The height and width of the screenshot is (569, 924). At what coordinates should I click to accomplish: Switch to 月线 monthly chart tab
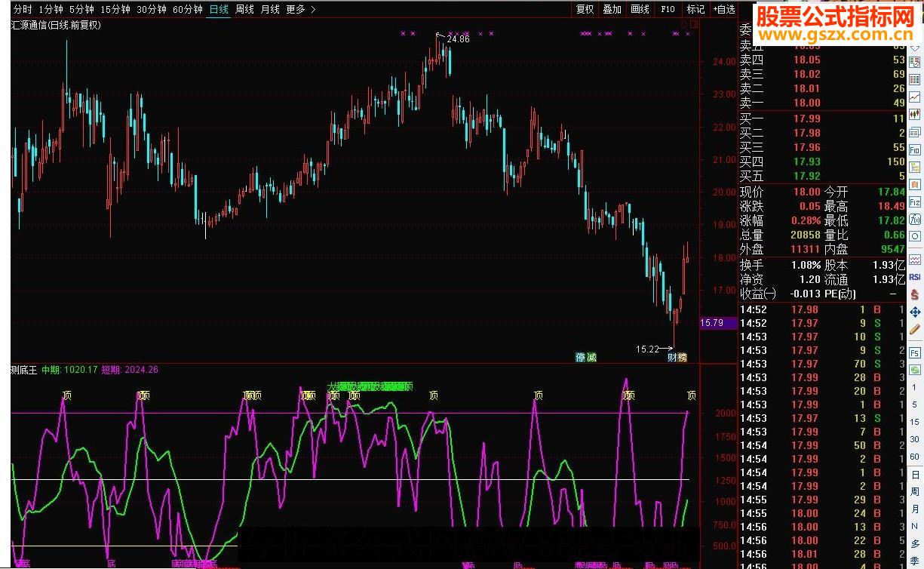(270, 9)
